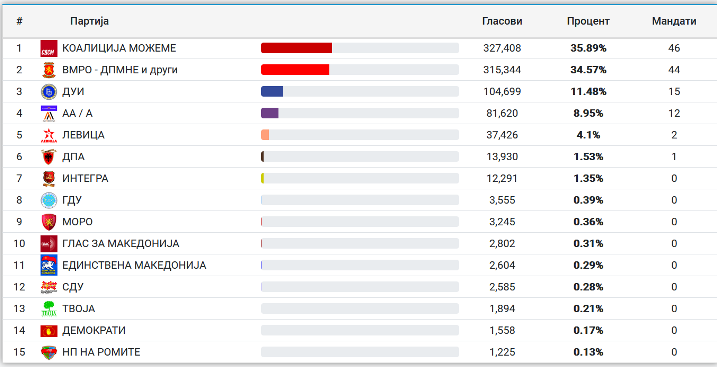This screenshot has height=367, width=717.
Task: Click the ВМРО-ДПМНЕ lion logo
Action: coord(49,70)
